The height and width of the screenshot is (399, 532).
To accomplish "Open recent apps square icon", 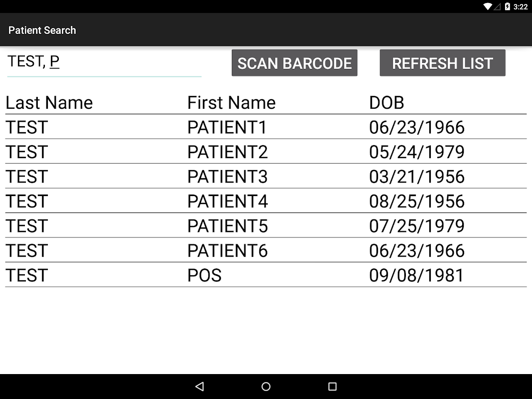I will (332, 387).
